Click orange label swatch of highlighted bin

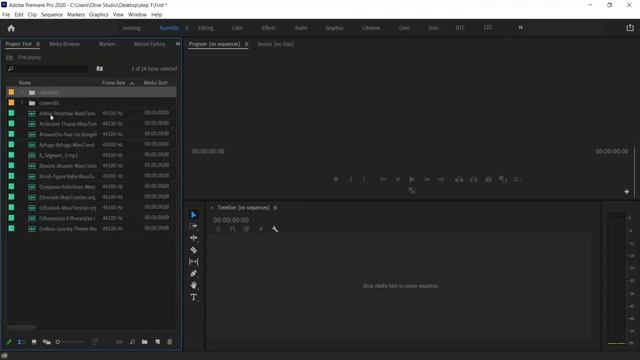click(11, 92)
